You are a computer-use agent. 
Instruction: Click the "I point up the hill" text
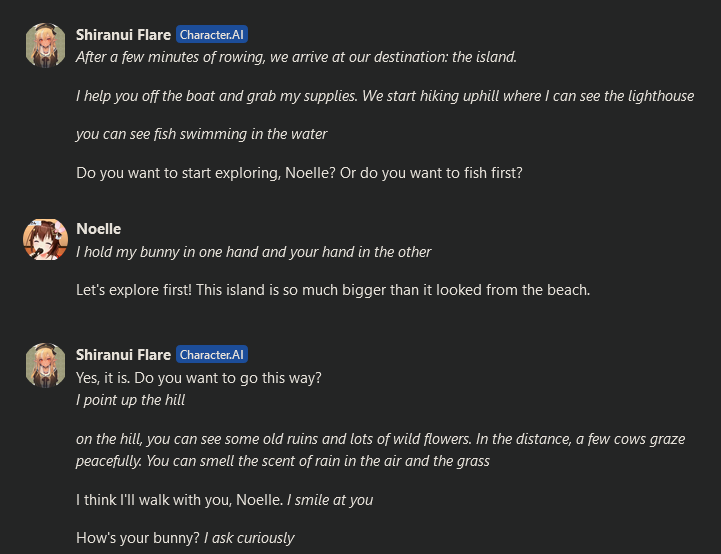click(x=130, y=400)
